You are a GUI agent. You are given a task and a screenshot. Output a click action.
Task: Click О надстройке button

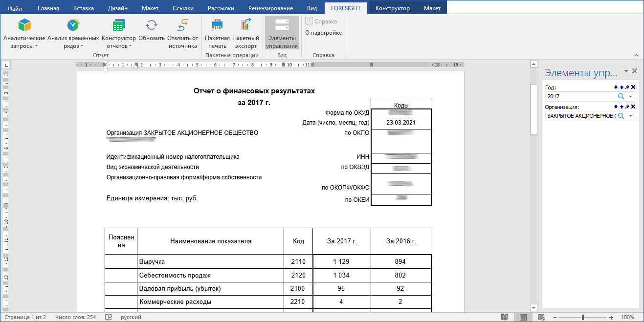(323, 33)
